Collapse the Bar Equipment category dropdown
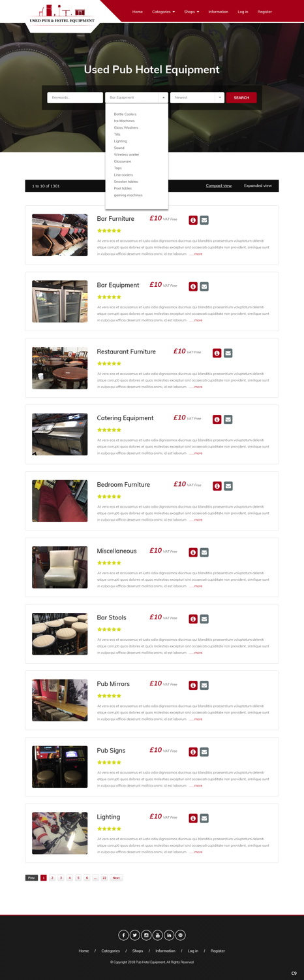This screenshot has width=304, height=980. coord(136,97)
